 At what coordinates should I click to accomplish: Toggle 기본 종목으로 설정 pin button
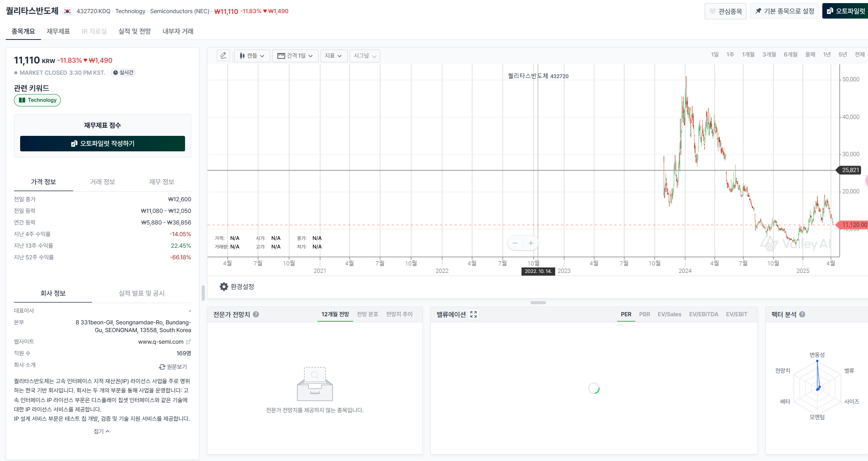coord(784,11)
